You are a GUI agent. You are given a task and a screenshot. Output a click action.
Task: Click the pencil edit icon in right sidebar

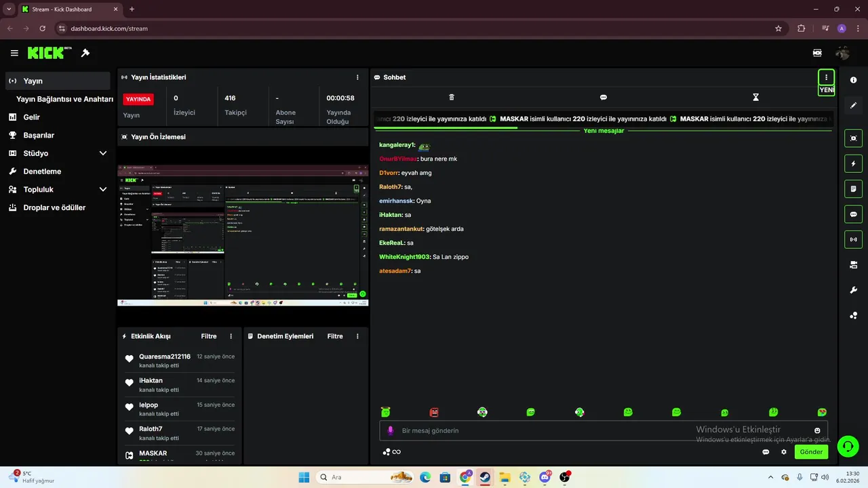coord(854,105)
